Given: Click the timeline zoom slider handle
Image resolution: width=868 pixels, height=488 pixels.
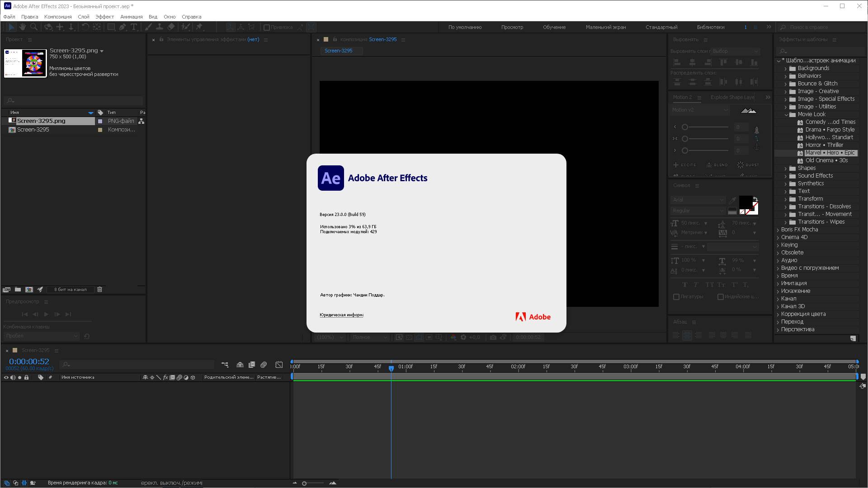Looking at the screenshot, I should (304, 483).
